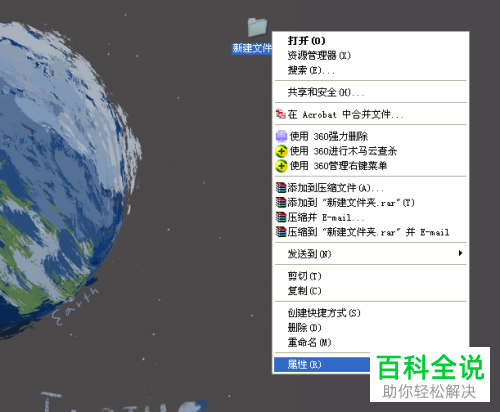
Task: Choose 重命名(M) menu entry
Action: [309, 342]
